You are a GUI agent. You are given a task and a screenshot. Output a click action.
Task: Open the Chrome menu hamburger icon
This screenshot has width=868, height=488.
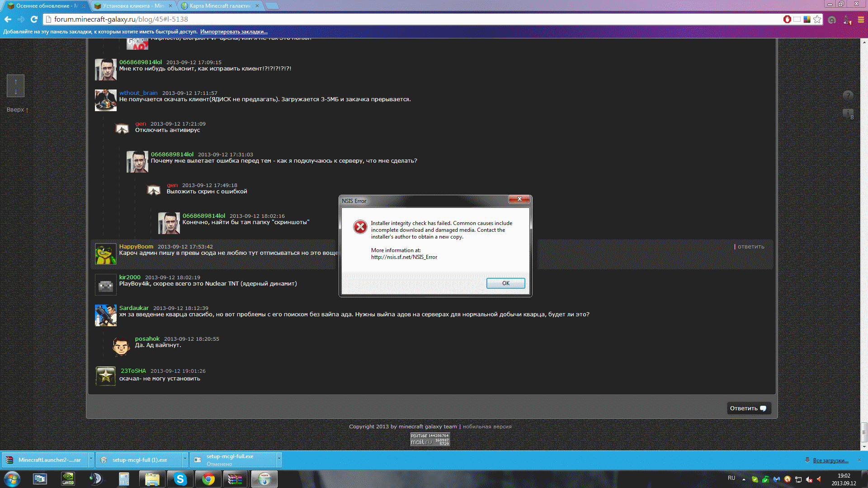coord(861,19)
